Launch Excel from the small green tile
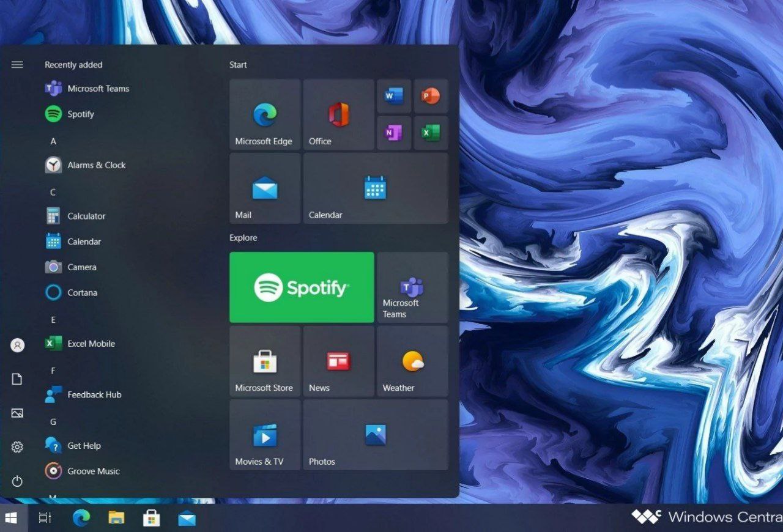Screen dimensions: 783x532 tap(431, 133)
